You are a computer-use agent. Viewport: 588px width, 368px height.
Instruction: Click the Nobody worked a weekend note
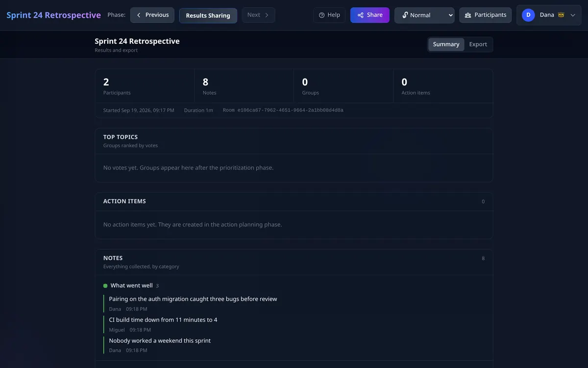(160, 341)
